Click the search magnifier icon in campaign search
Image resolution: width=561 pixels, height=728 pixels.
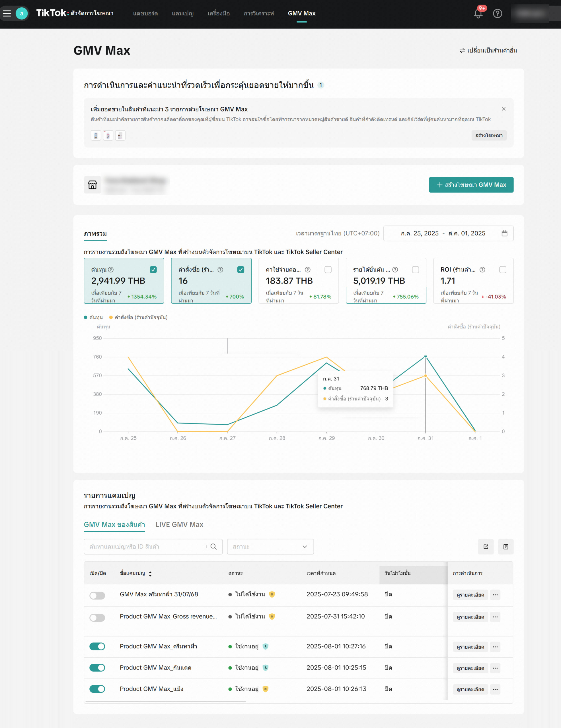pos(214,547)
